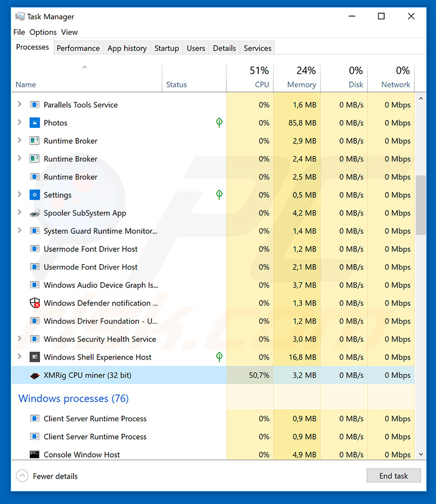Close the Task Manager window
Viewport: 436px width, 504px height.
(x=411, y=16)
